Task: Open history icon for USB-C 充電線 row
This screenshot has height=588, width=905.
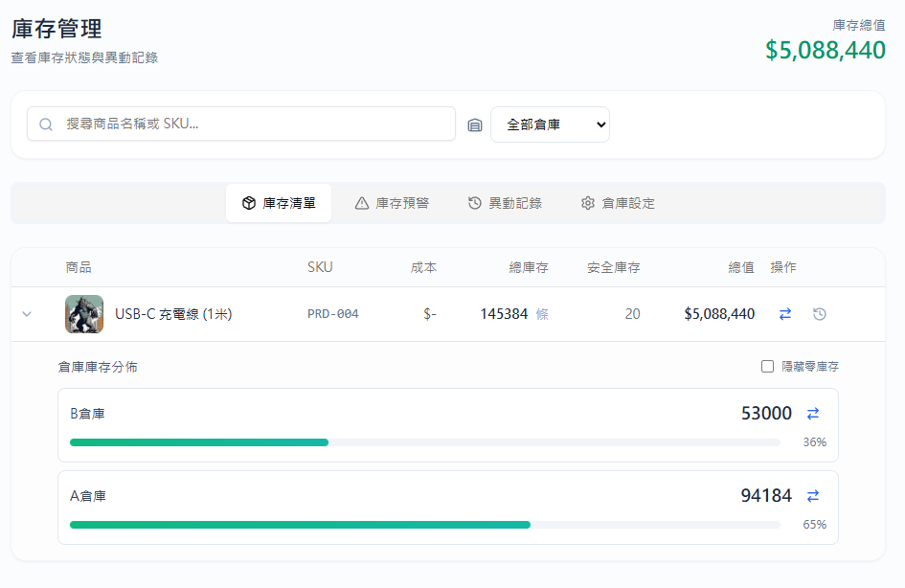Action: click(x=820, y=314)
